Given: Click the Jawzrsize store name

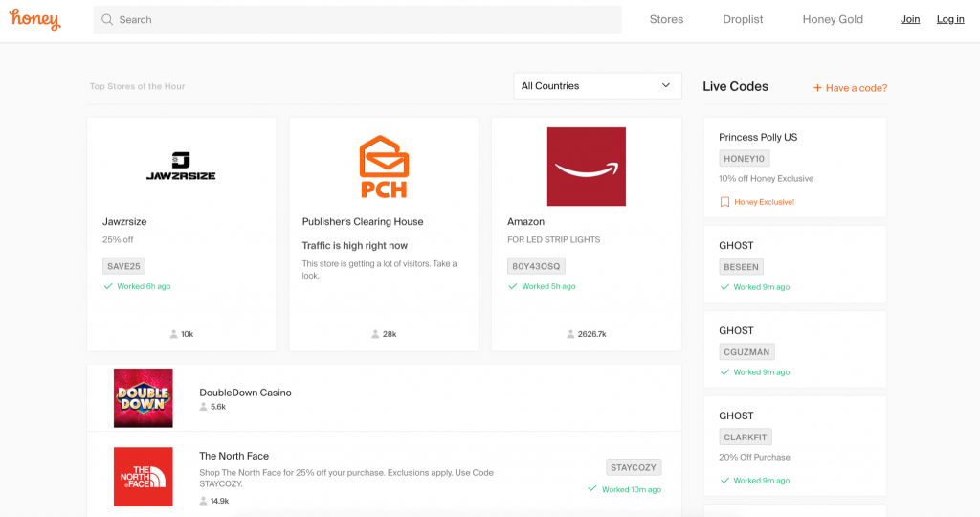Looking at the screenshot, I should pos(124,221).
